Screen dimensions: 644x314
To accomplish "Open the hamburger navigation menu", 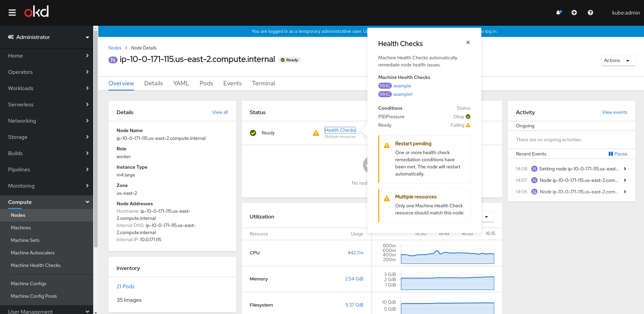I will click(x=12, y=13).
